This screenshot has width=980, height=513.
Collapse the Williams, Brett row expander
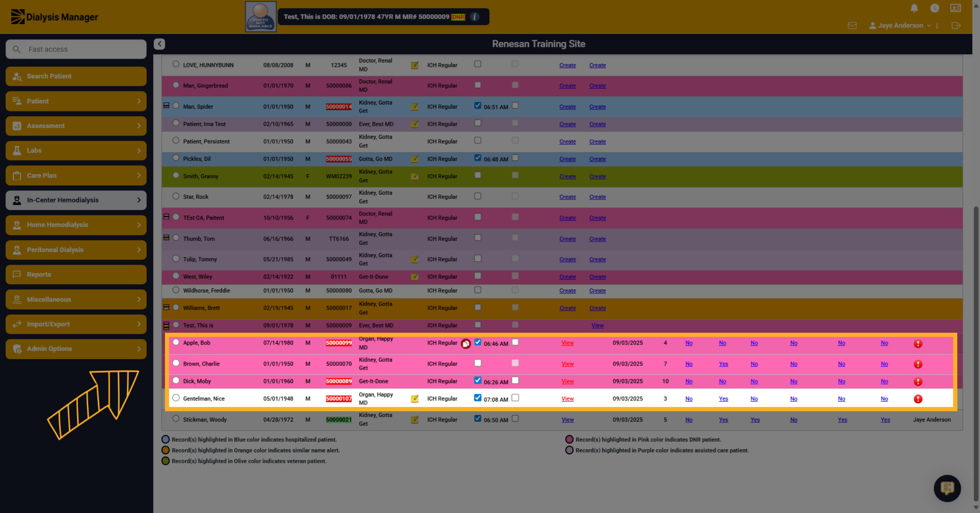click(x=166, y=307)
